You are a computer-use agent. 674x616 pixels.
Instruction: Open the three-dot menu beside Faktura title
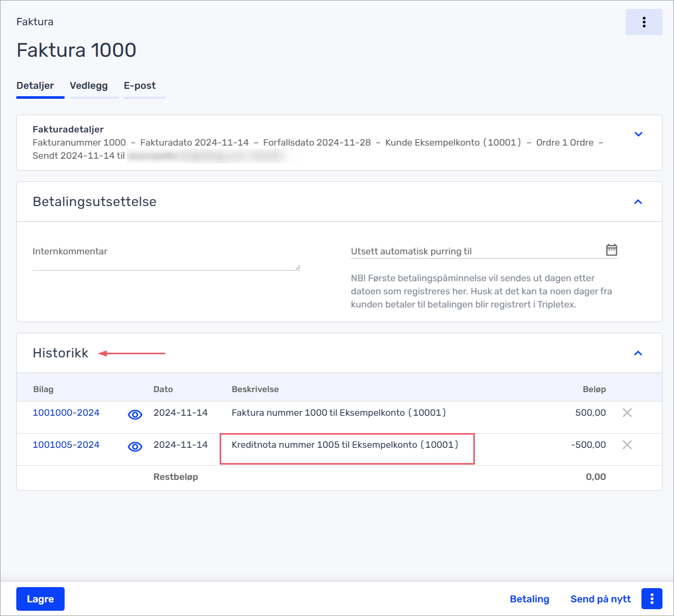pyautogui.click(x=644, y=22)
